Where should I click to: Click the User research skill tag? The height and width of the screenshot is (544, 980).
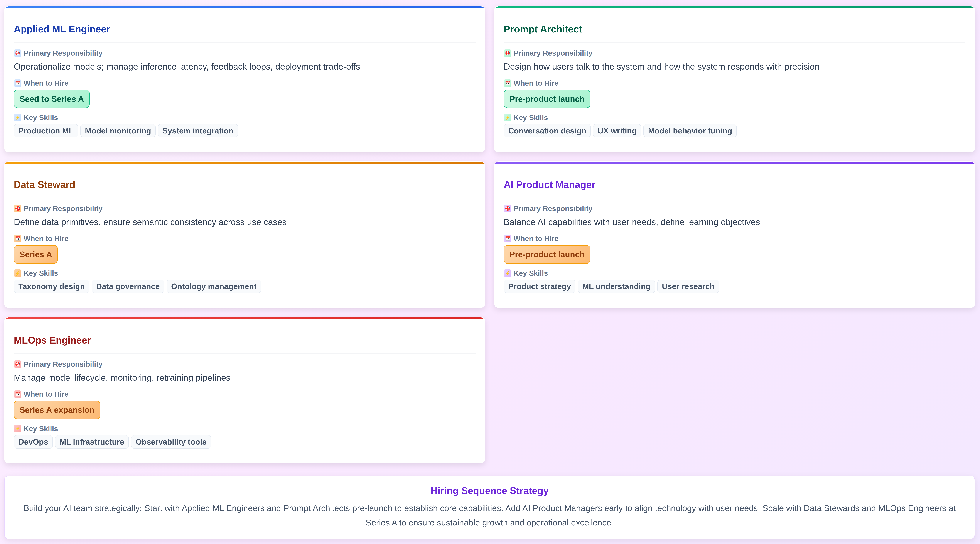coord(688,287)
